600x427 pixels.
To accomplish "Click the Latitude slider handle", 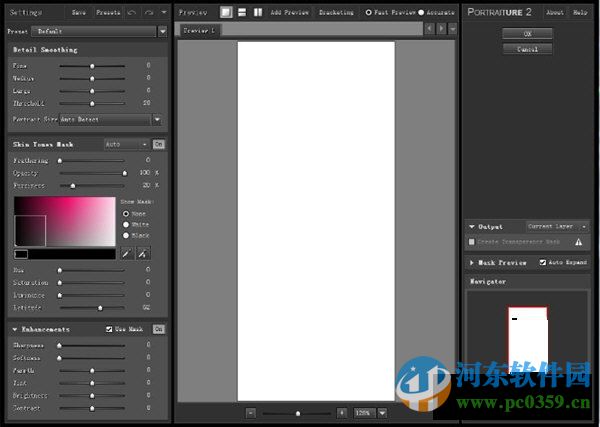I will point(100,308).
